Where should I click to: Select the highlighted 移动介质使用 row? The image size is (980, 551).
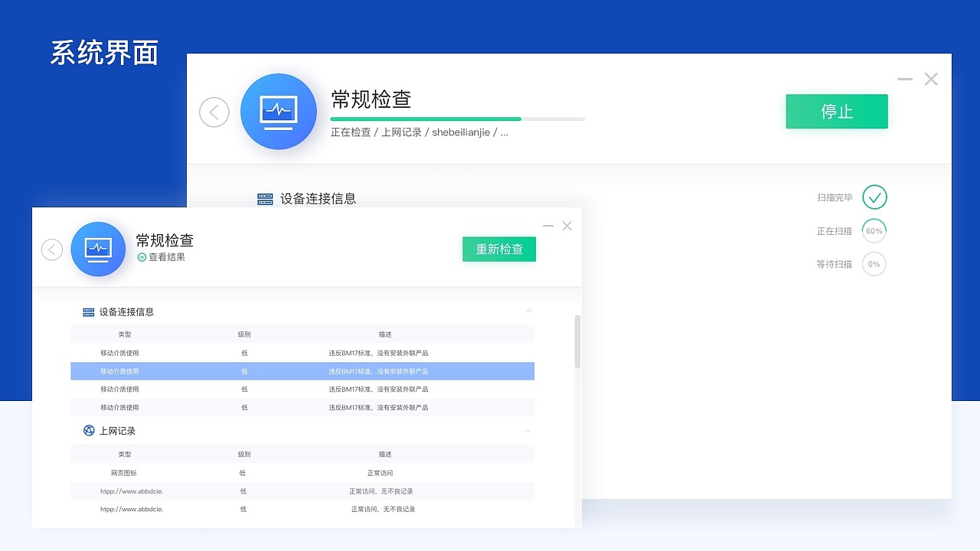pyautogui.click(x=302, y=371)
